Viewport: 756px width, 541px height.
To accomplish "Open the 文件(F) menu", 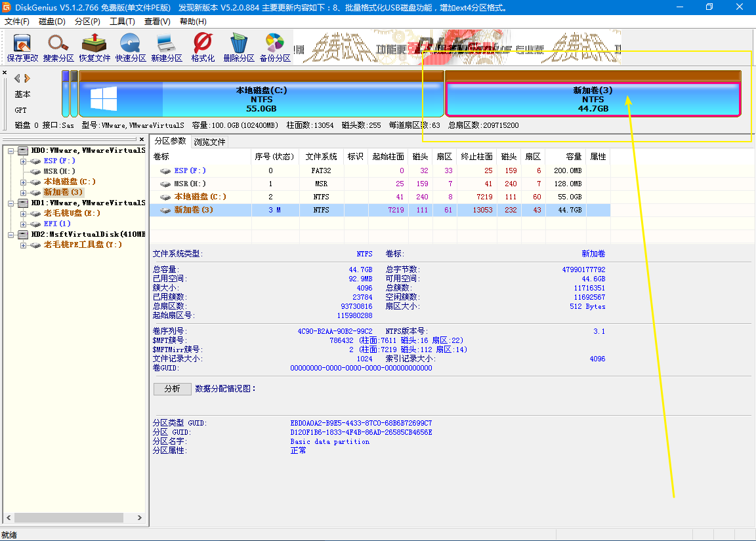I will pyautogui.click(x=17, y=22).
